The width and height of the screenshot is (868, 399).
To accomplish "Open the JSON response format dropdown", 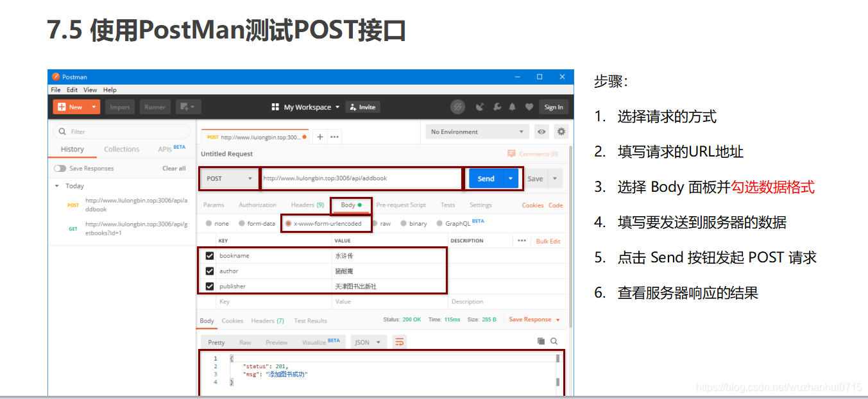I will click(368, 342).
